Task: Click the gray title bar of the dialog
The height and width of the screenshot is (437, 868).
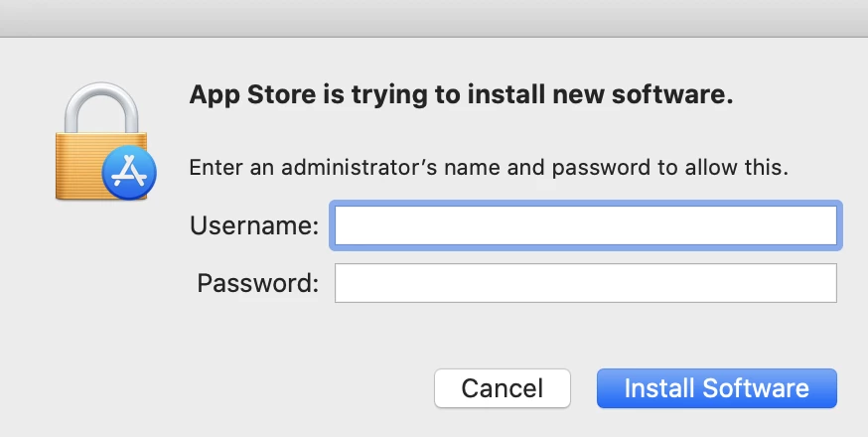Action: 434,18
